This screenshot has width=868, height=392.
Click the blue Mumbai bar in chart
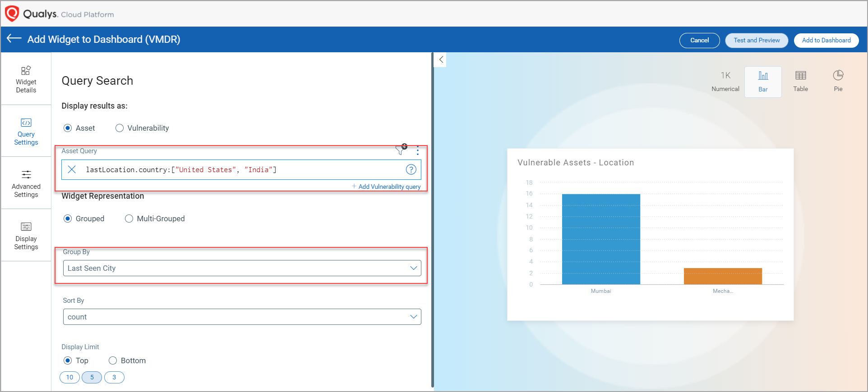(x=601, y=239)
